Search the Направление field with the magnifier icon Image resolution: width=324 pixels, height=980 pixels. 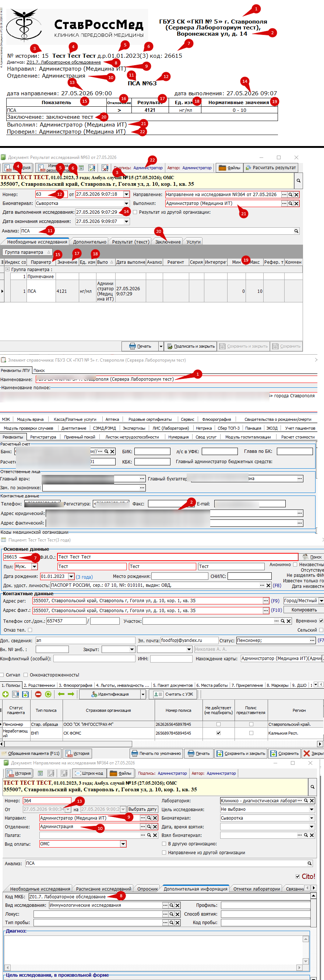290,194
